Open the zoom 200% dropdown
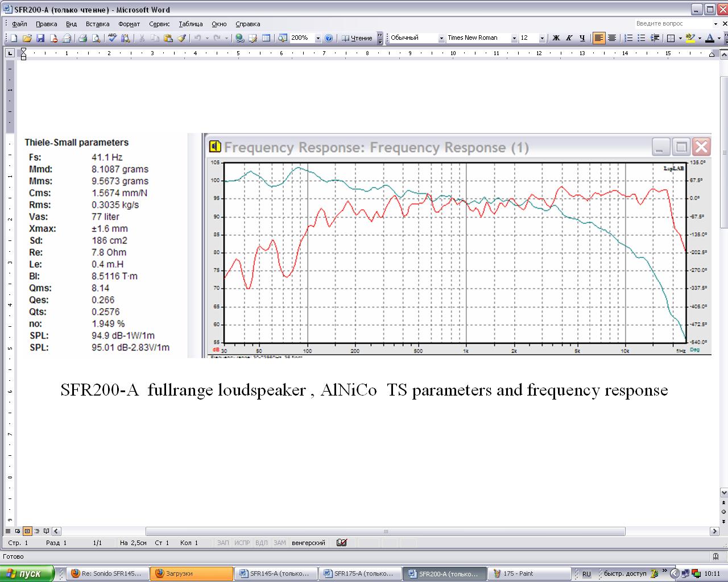The height and width of the screenshot is (582, 728). coord(318,38)
